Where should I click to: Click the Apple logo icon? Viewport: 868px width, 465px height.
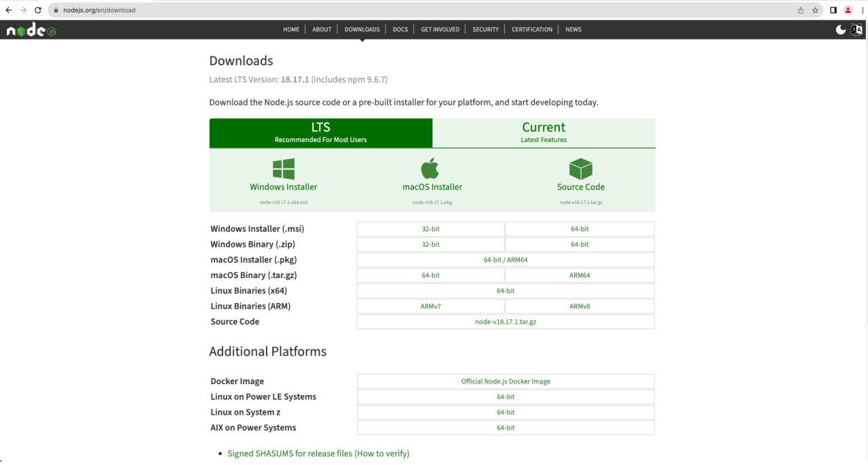point(431,168)
